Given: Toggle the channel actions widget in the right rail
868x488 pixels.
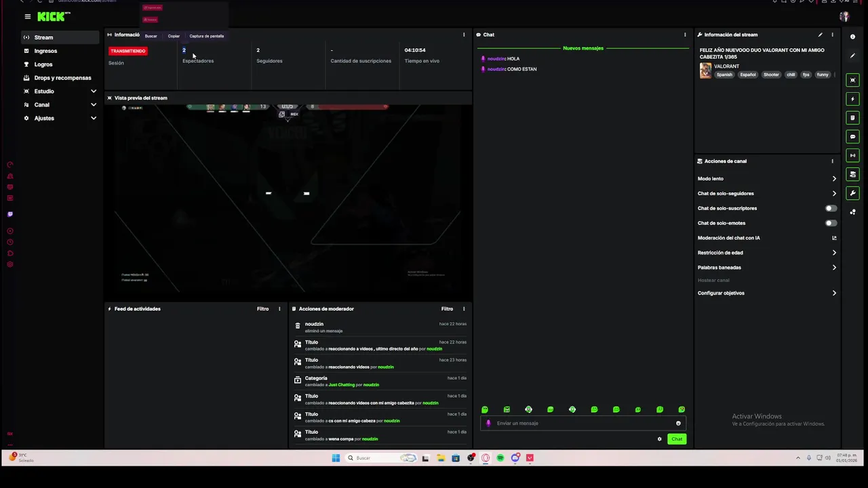Looking at the screenshot, I should point(852,174).
